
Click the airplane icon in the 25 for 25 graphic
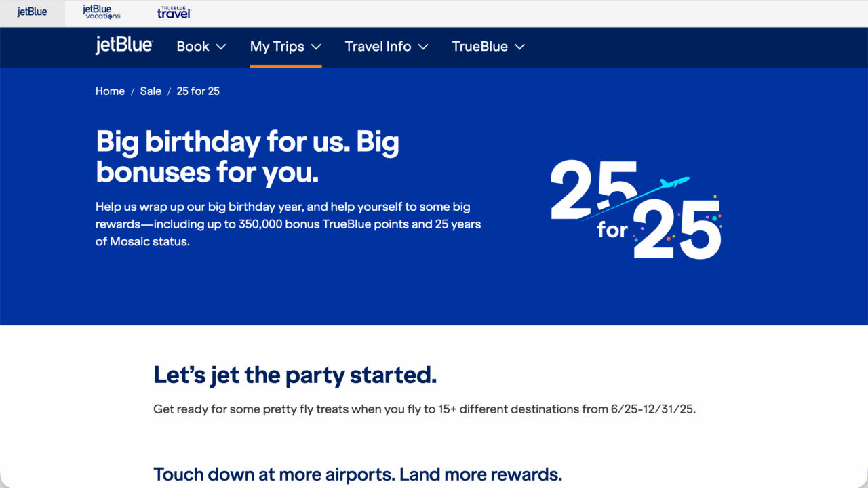coord(674,182)
